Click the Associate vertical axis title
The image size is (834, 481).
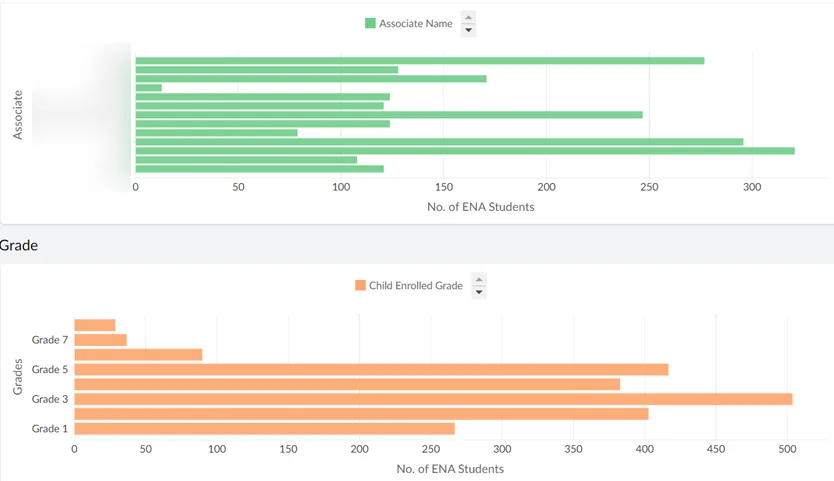18,115
